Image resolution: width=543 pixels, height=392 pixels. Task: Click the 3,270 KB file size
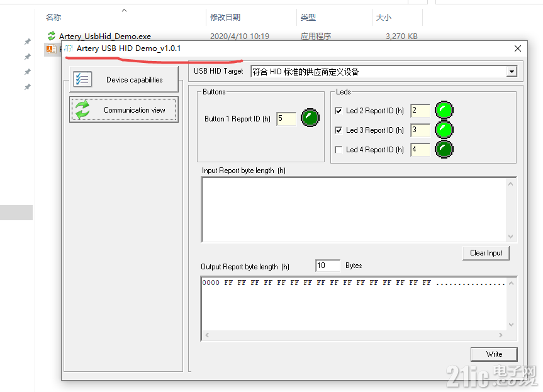pos(401,36)
